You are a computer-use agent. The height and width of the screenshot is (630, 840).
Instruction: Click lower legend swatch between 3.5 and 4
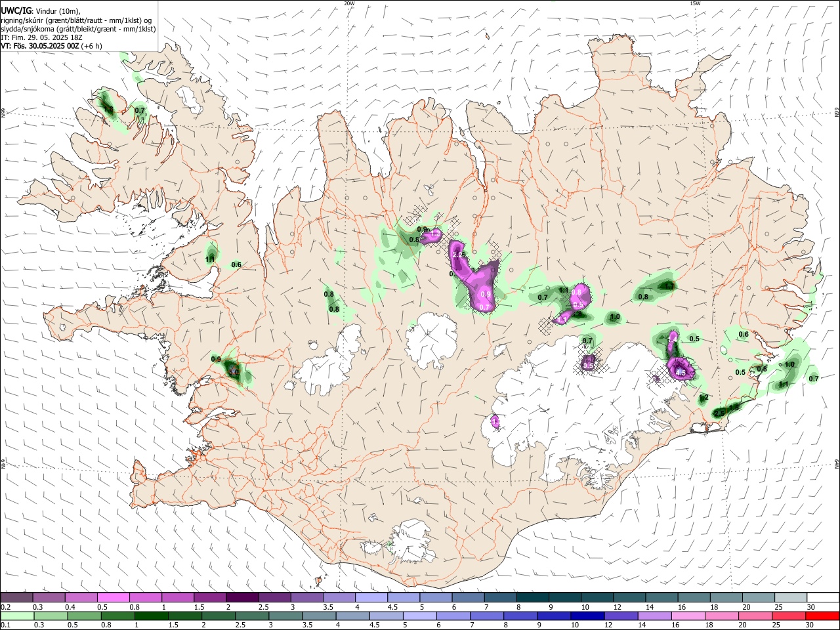tap(319, 616)
